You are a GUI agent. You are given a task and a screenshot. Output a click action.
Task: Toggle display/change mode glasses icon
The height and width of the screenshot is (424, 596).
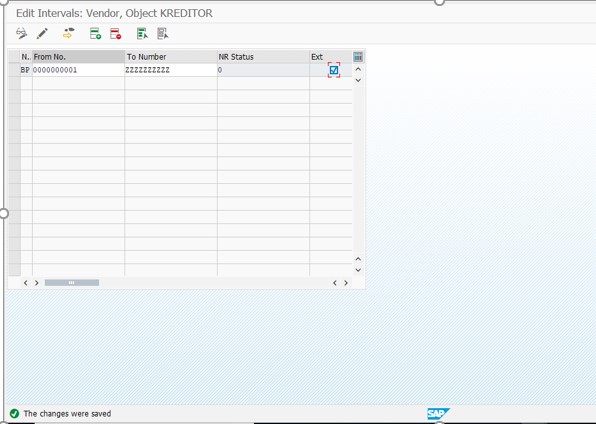coord(22,33)
